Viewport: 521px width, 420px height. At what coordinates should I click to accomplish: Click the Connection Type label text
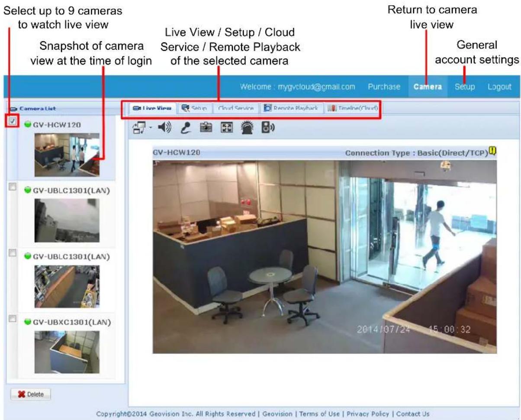tap(417, 152)
